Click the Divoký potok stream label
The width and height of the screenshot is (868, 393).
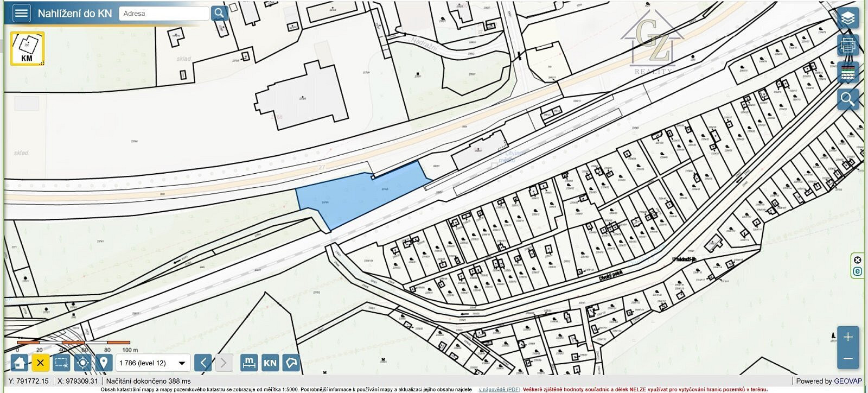click(x=611, y=275)
